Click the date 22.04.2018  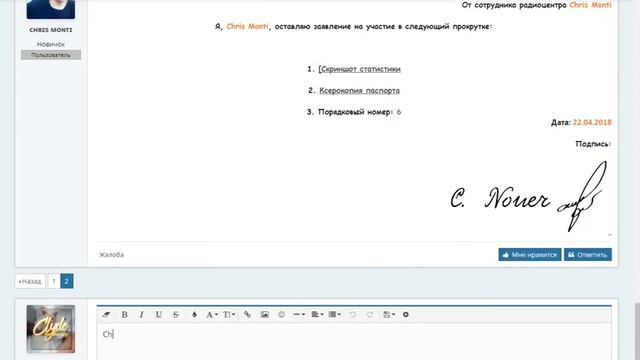592,122
